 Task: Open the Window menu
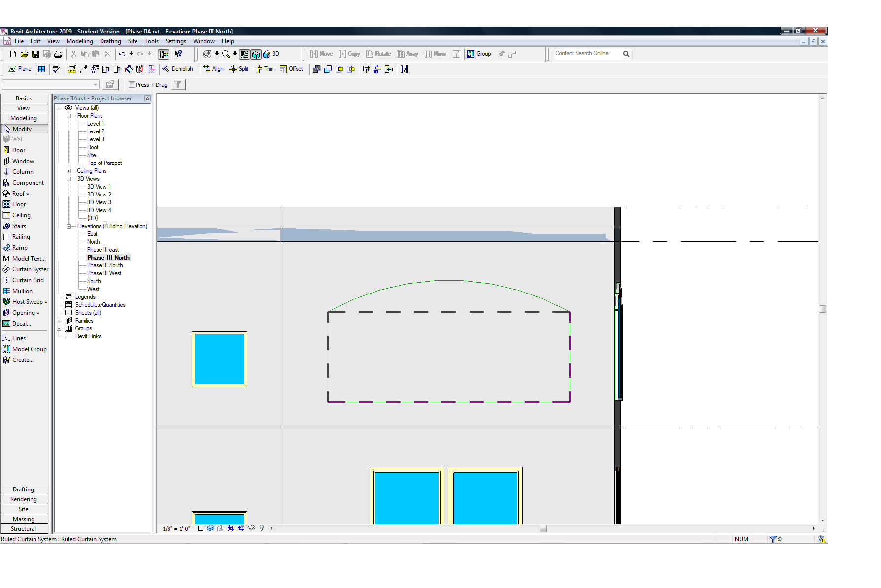click(x=204, y=41)
